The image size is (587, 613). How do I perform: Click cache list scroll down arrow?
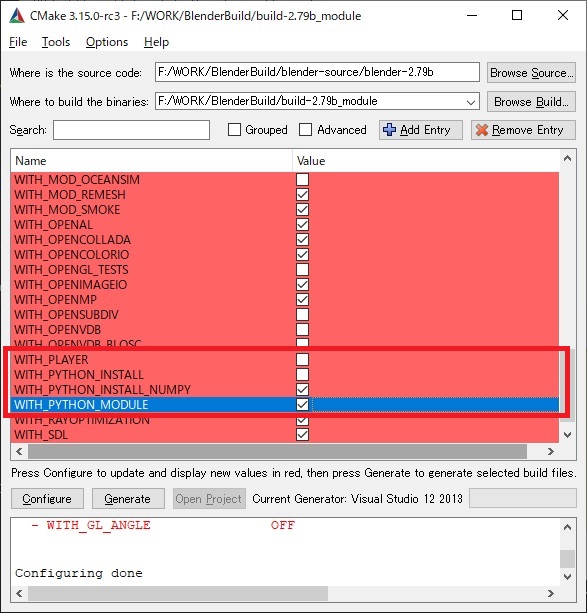coord(567,435)
